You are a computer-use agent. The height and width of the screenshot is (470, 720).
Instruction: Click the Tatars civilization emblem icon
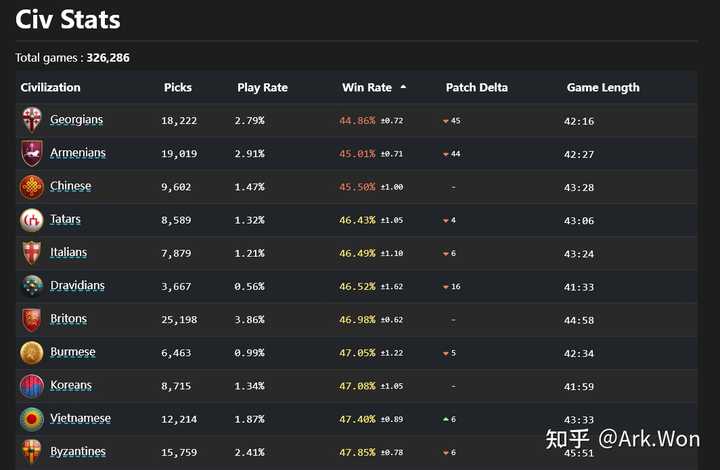(x=32, y=220)
